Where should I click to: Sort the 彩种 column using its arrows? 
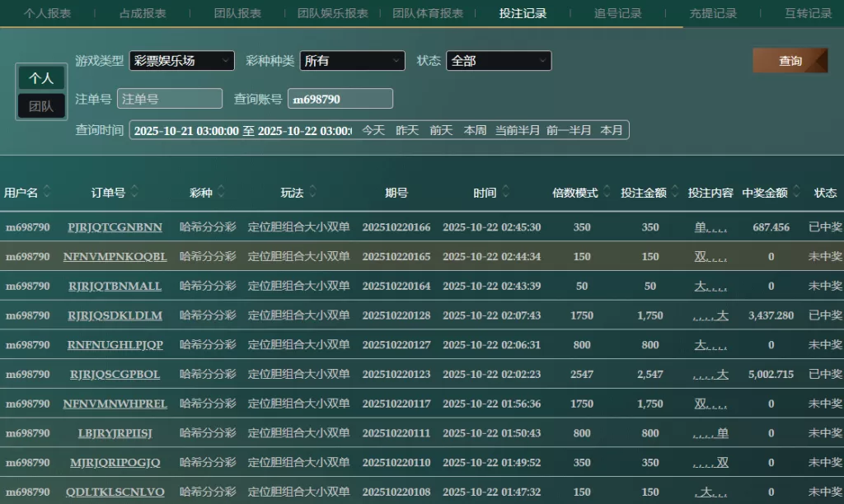click(221, 193)
